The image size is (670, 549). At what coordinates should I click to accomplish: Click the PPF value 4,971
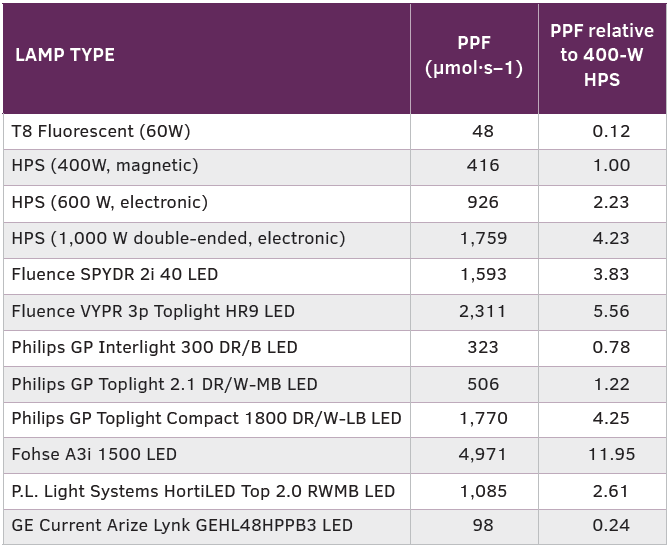pos(483,454)
